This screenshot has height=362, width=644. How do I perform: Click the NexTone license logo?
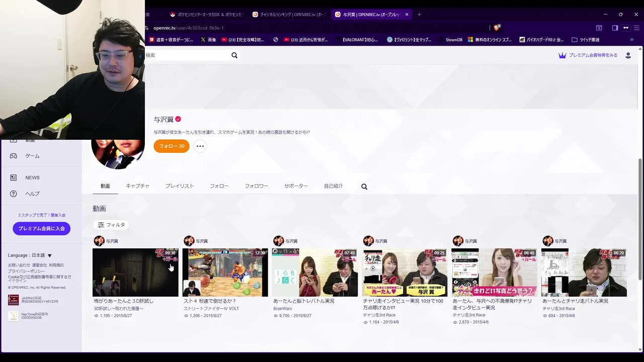13,316
